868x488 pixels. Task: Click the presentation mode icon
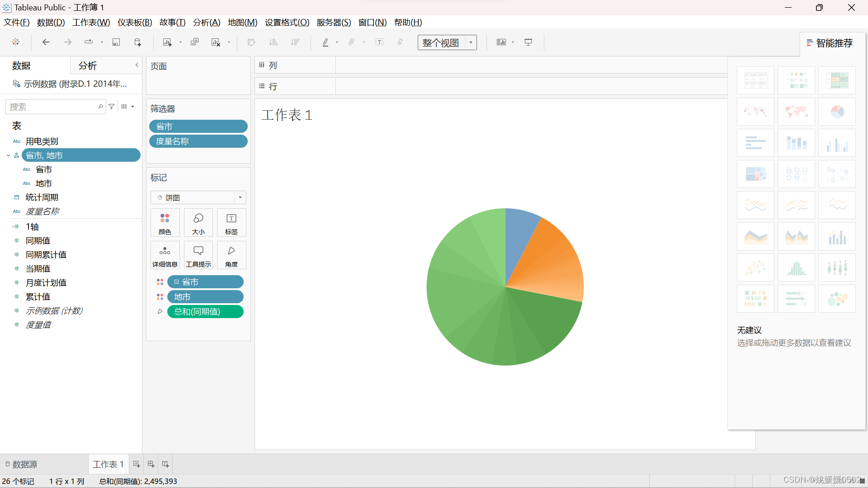[x=528, y=42]
